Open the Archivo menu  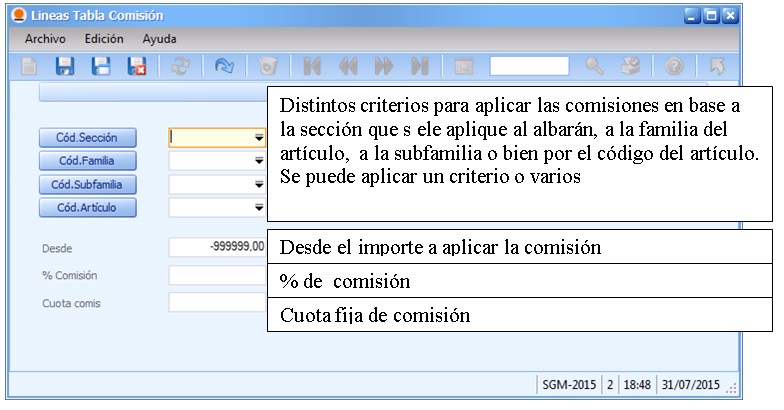[x=45, y=39]
